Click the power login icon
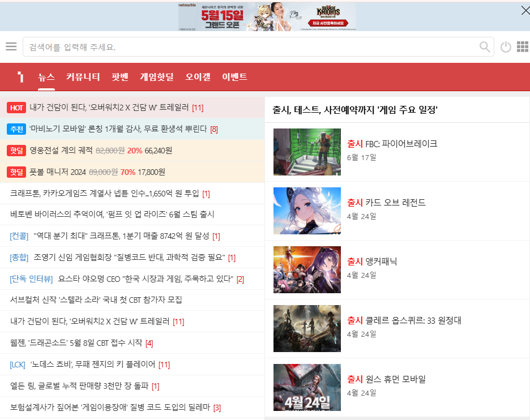This screenshot has width=530, height=420. [x=506, y=47]
